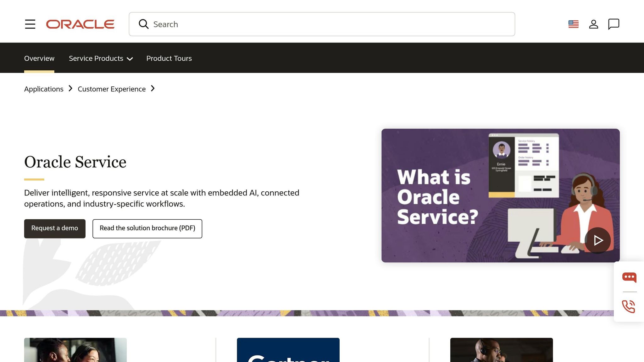The width and height of the screenshot is (644, 362).
Task: Click the Request a demo button
Action: tap(54, 228)
